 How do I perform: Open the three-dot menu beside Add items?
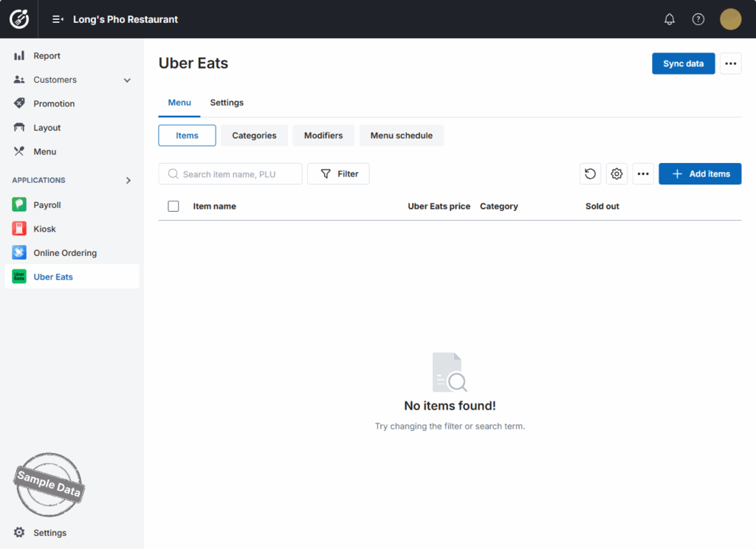pyautogui.click(x=643, y=174)
